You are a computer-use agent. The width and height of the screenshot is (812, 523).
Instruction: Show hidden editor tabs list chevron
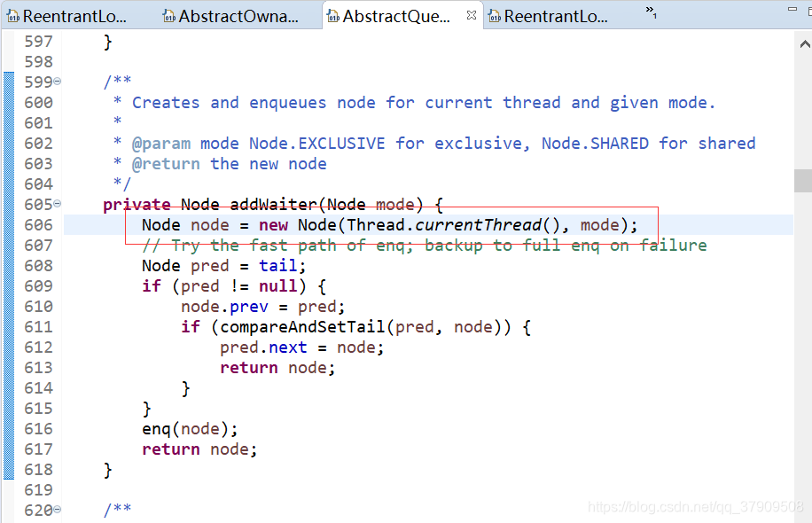pyautogui.click(x=651, y=12)
